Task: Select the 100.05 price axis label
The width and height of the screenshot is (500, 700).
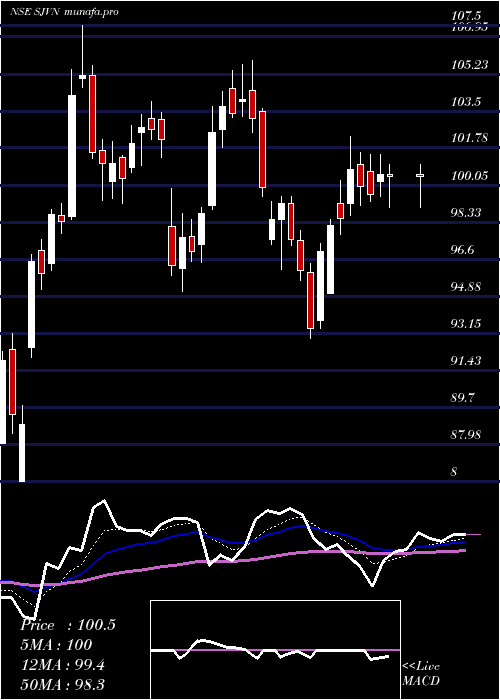Action: coord(469,176)
